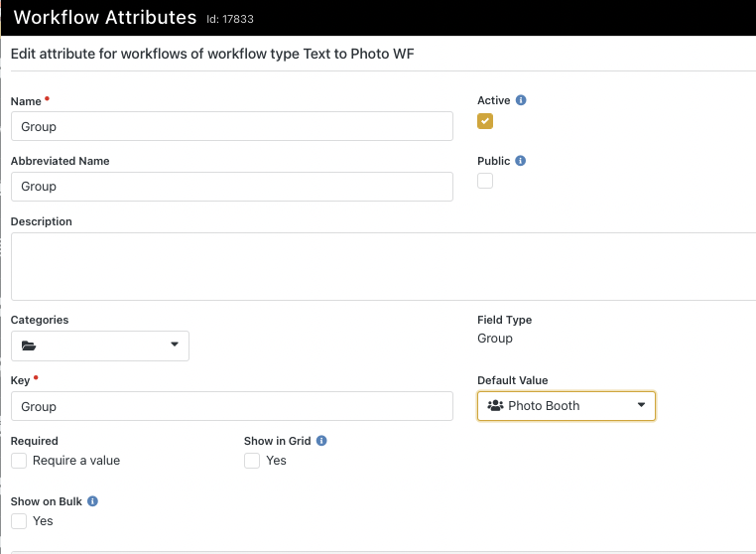Uncheck the Active checkbox

485,121
